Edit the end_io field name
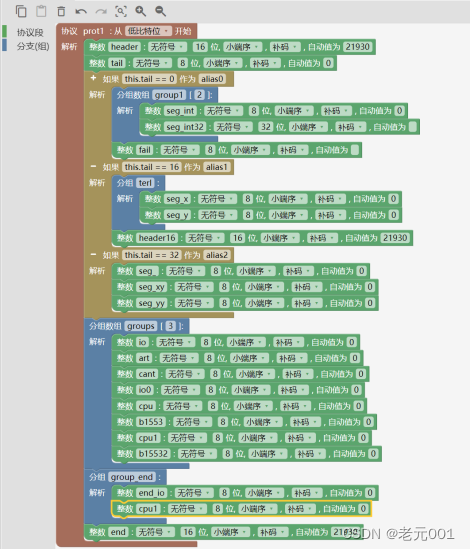The width and height of the screenshot is (470, 550). click(152, 493)
